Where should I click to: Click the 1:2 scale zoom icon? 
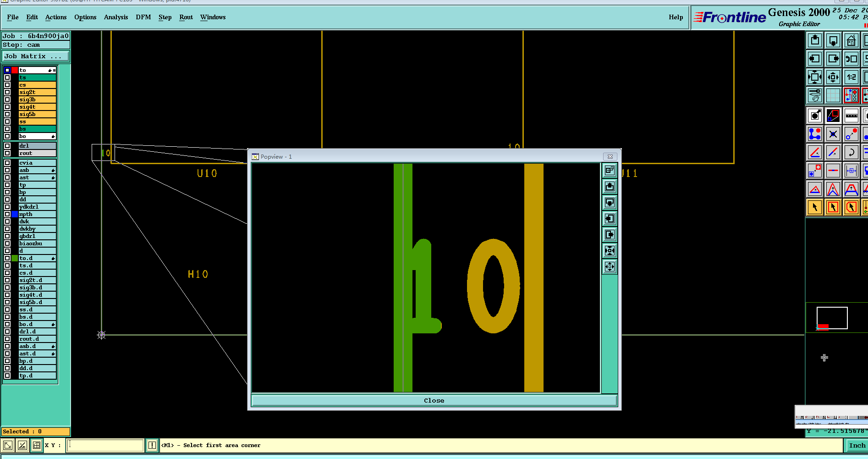point(852,77)
